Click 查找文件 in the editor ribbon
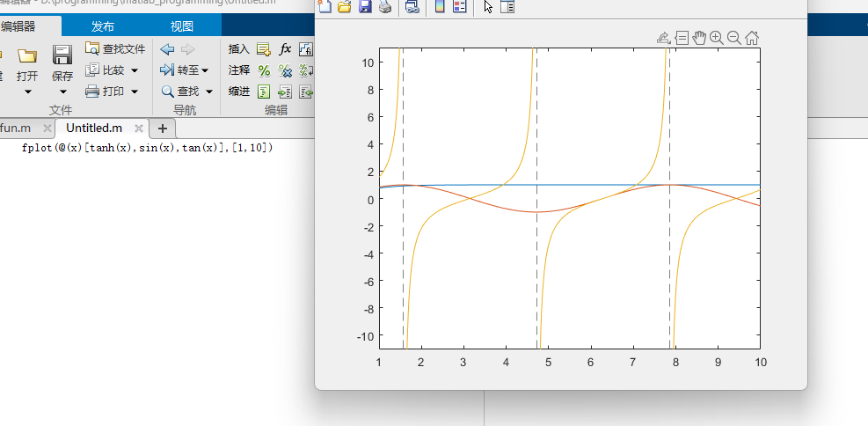868x426 pixels. tap(115, 48)
